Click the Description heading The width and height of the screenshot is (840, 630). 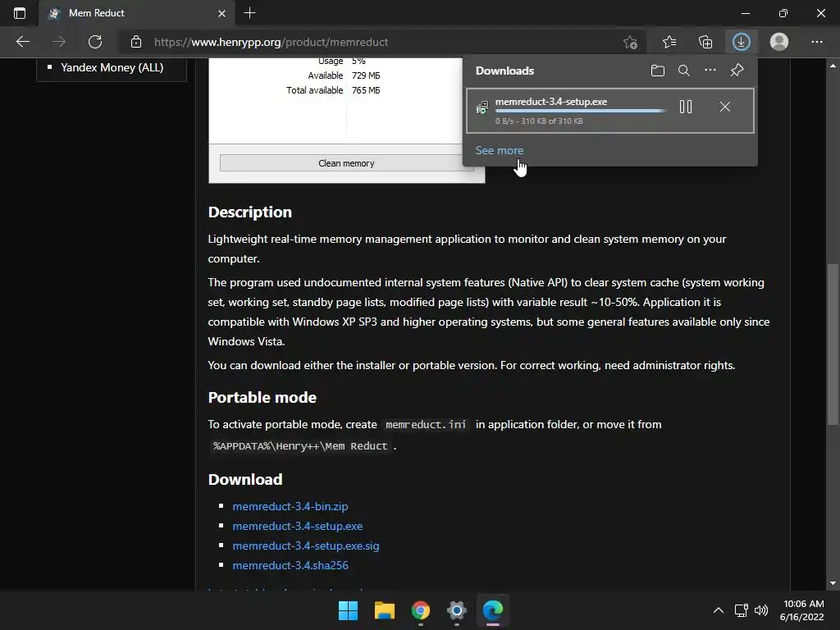[249, 212]
